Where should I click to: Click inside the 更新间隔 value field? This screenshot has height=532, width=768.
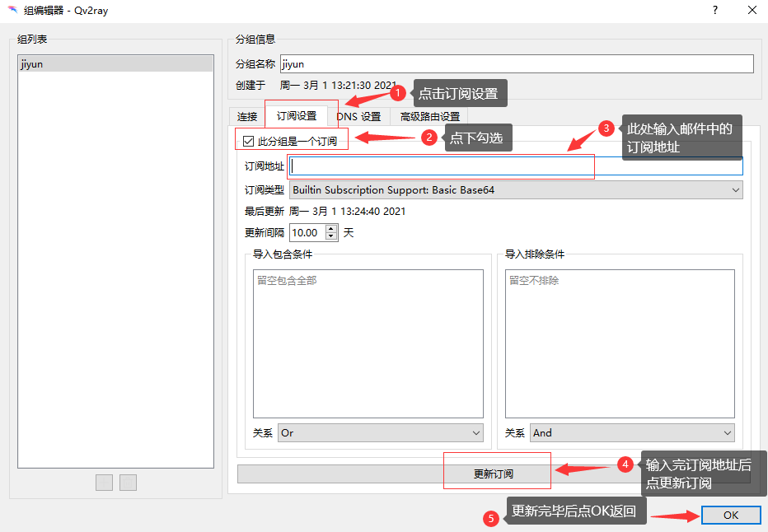point(307,233)
